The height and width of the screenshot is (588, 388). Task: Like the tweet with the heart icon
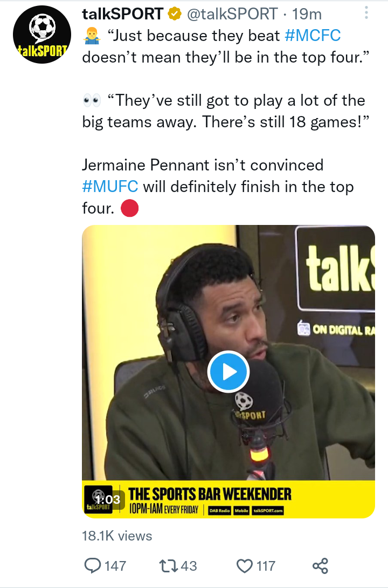tap(245, 565)
